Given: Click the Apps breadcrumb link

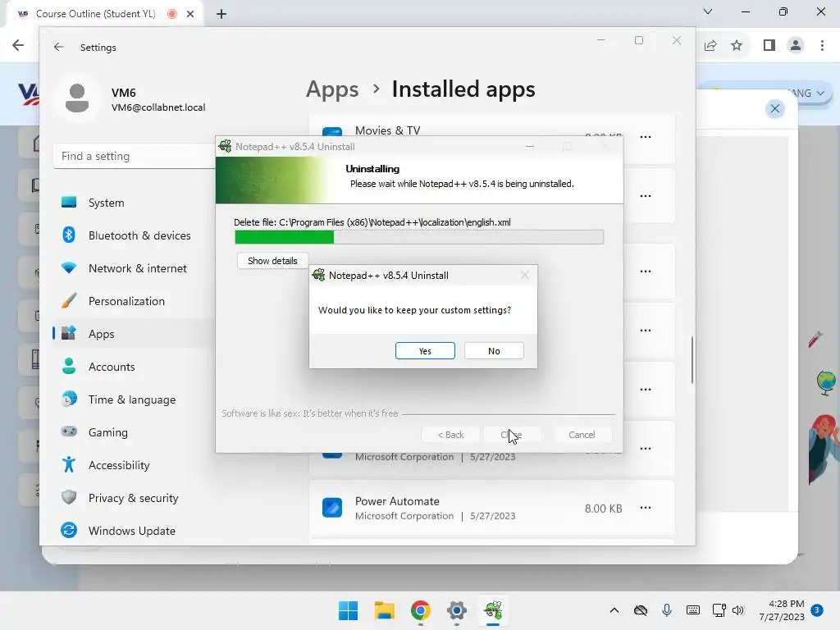Looking at the screenshot, I should [332, 89].
